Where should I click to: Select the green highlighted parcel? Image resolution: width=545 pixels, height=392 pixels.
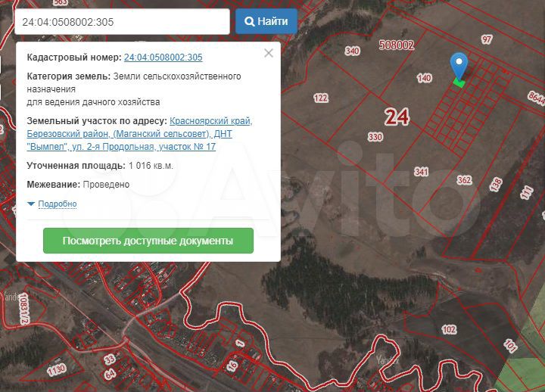[x=459, y=82]
